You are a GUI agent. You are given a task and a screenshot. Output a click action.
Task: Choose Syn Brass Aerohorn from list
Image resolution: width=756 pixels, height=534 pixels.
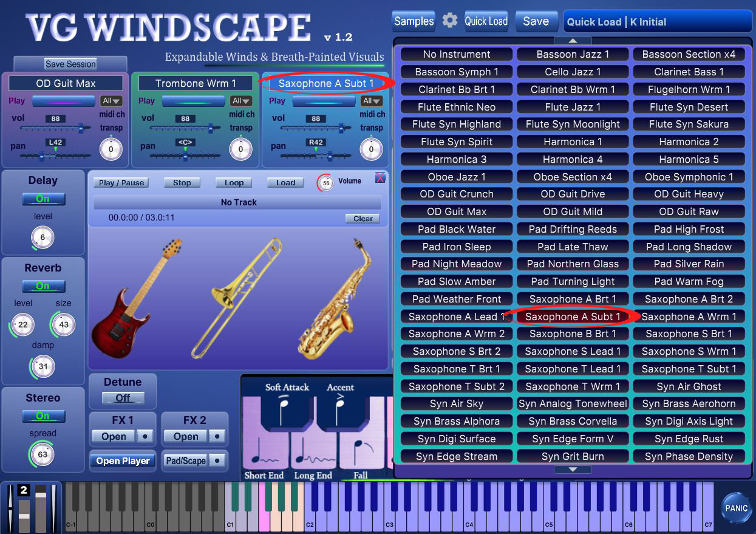point(689,403)
